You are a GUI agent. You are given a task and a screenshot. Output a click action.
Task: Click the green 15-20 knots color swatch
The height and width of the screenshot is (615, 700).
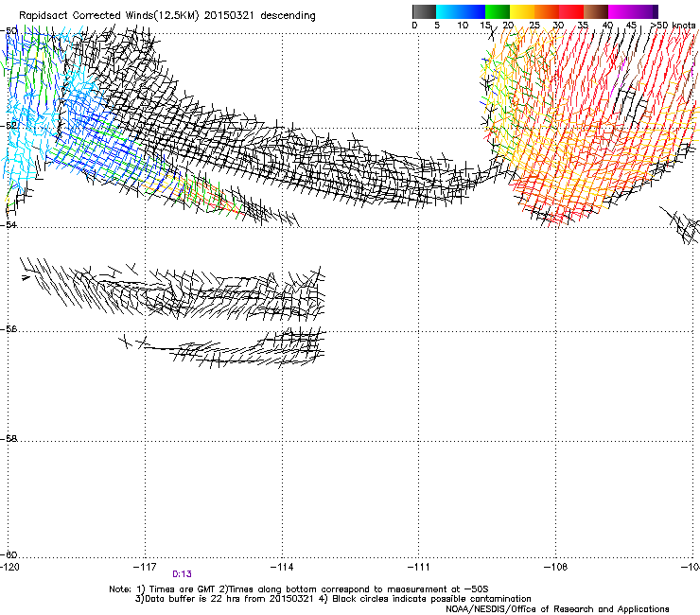pos(498,11)
